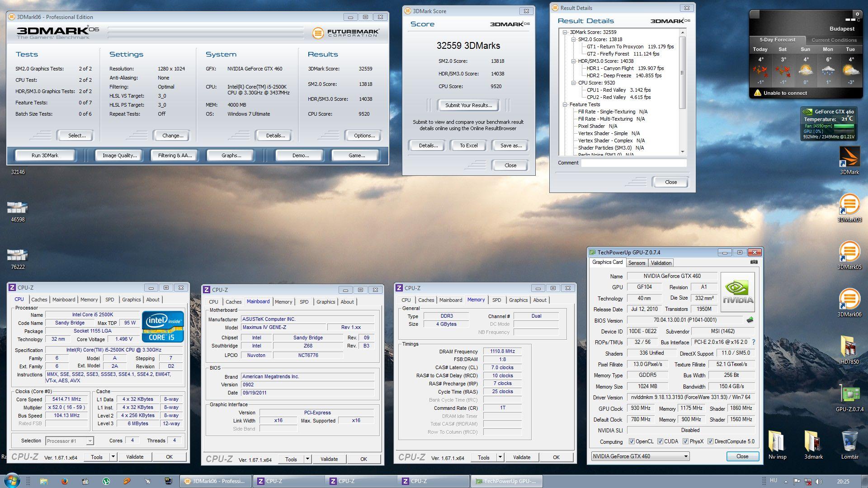Switch to Validation tab in GPU-Z
This screenshot has width=868, height=488.
pos(661,263)
